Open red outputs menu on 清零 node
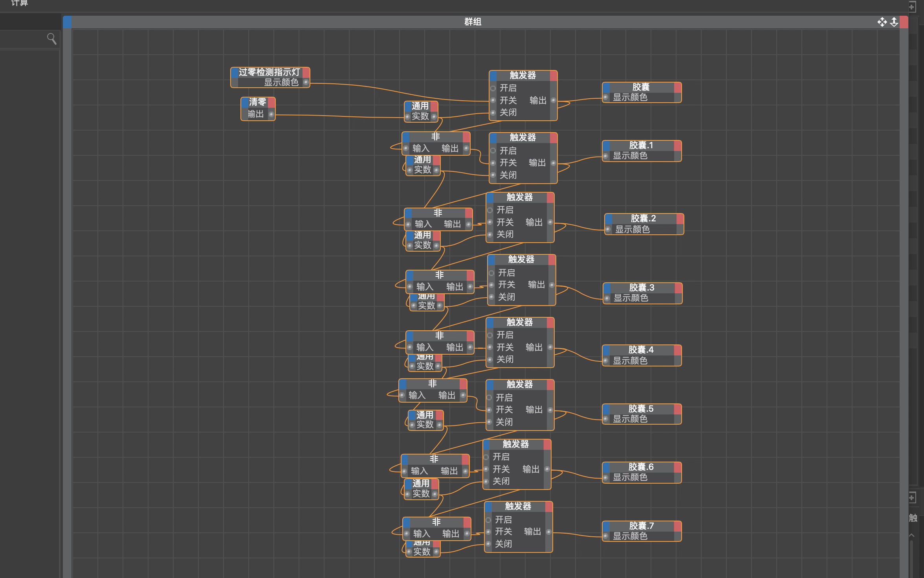This screenshot has height=578, width=924. (271, 102)
